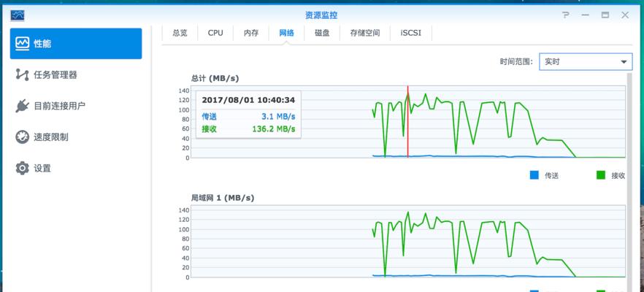
Task: Click the red time marker line in 总计 chart
Action: pyautogui.click(x=408, y=122)
